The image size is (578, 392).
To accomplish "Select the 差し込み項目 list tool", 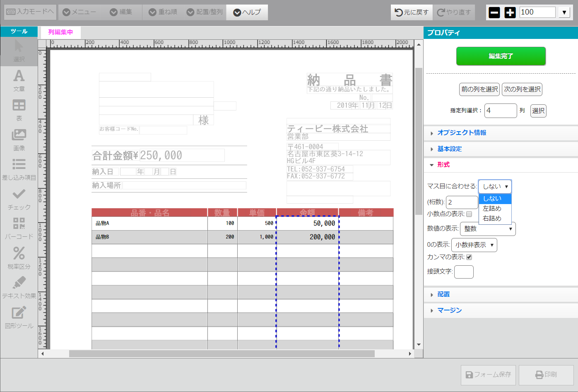I will click(x=19, y=169).
